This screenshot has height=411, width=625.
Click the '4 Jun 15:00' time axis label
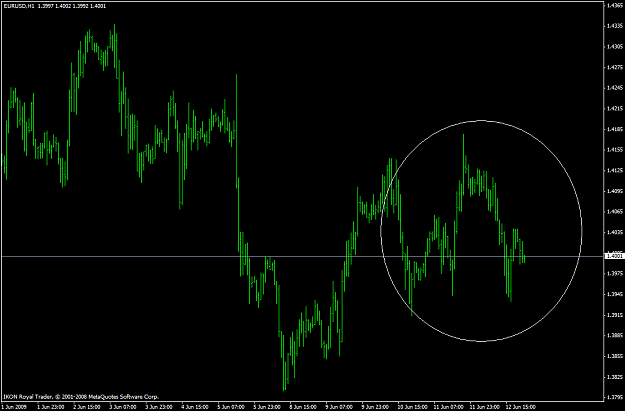(x=195, y=407)
